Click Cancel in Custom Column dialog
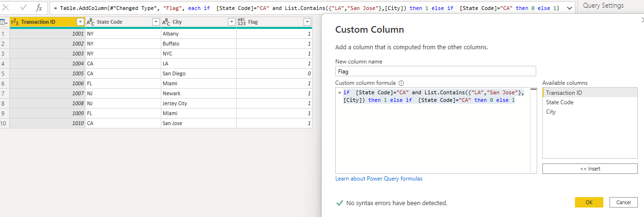644x217 pixels. [x=624, y=202]
